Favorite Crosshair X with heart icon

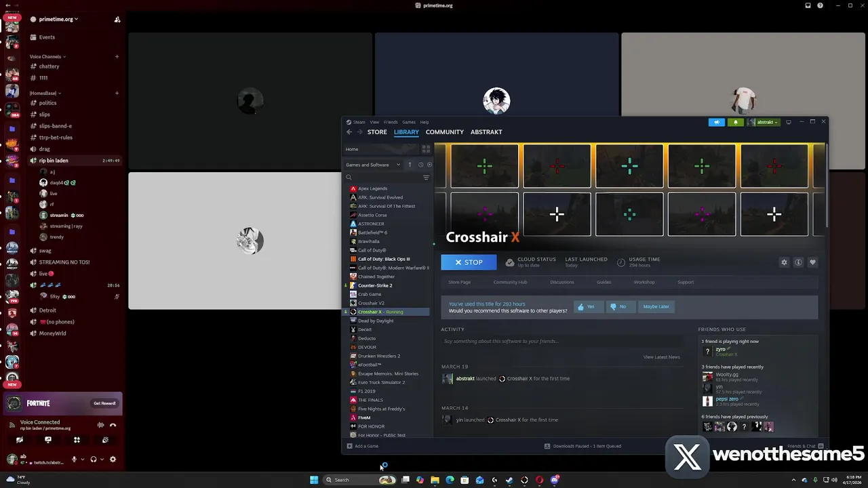pos(812,262)
